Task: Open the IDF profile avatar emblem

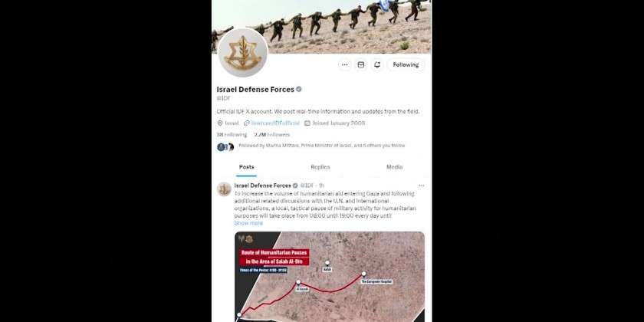Action: [x=242, y=53]
